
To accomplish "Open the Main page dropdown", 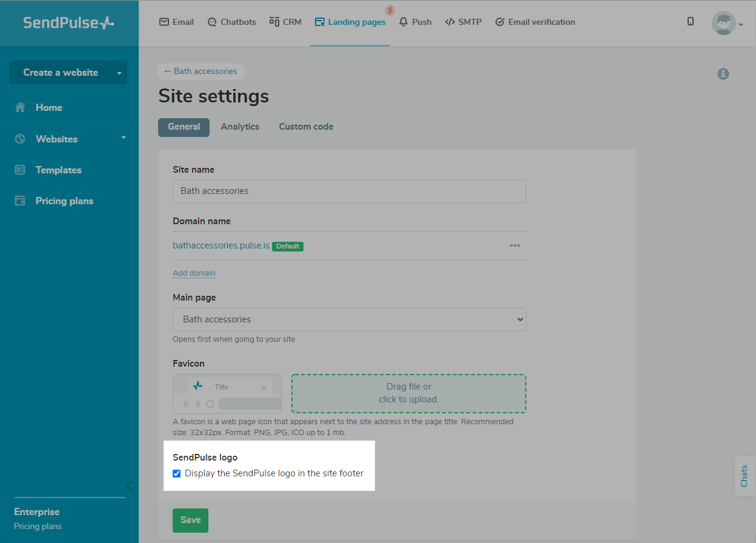I will pos(350,319).
